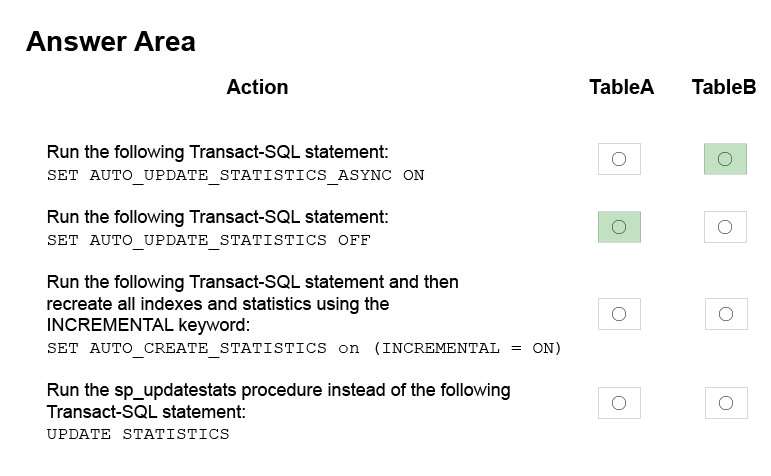Pick TableA for the sp_updatestats action
The height and width of the screenshot is (476, 771).
(x=619, y=403)
